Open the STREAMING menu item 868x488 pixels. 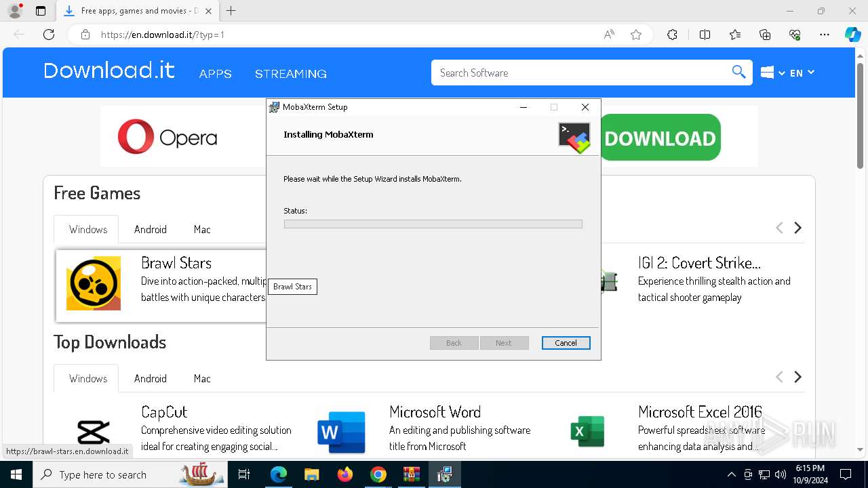tap(291, 74)
